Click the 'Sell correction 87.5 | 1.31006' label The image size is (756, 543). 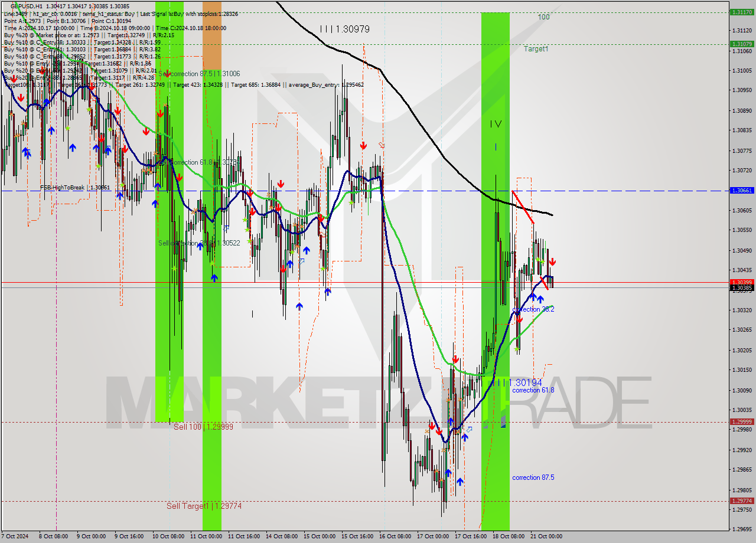199,74
